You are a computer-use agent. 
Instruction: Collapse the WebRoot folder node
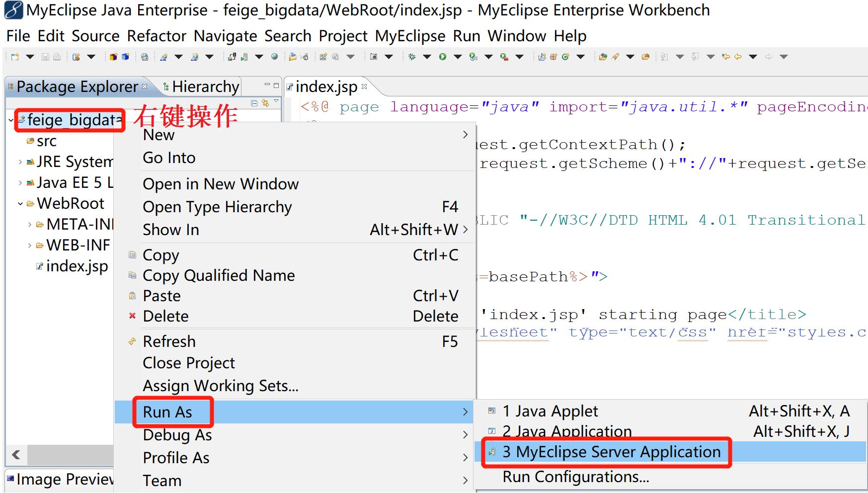point(20,204)
